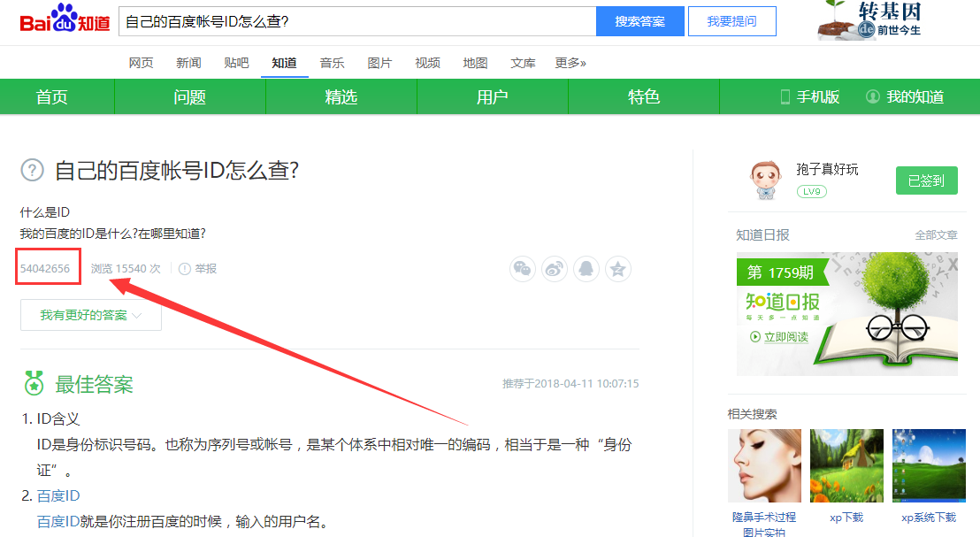Share question to WeChat icon
980x537 pixels.
tap(523, 269)
